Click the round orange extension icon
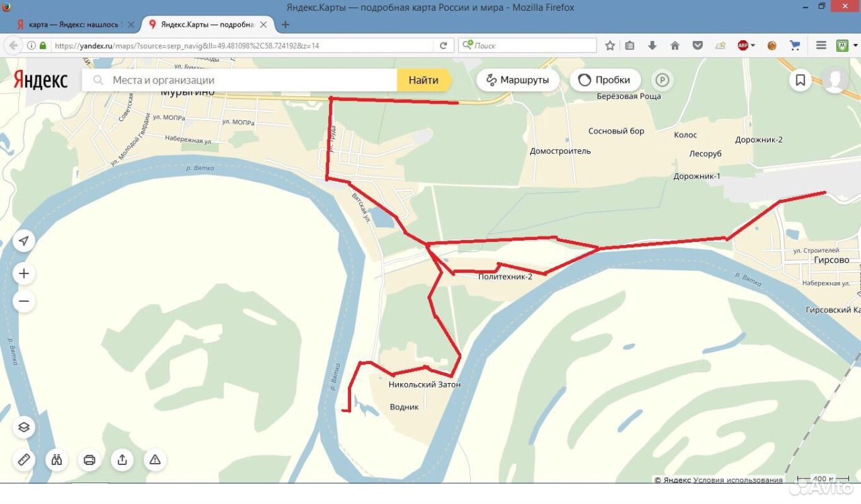 (x=772, y=46)
